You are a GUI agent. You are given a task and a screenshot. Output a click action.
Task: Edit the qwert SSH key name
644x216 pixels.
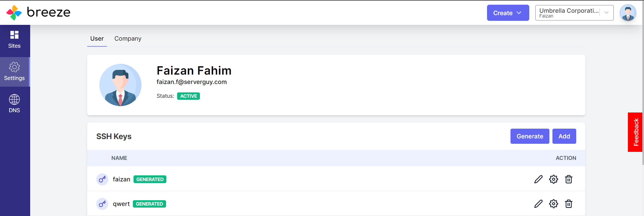pyautogui.click(x=538, y=204)
